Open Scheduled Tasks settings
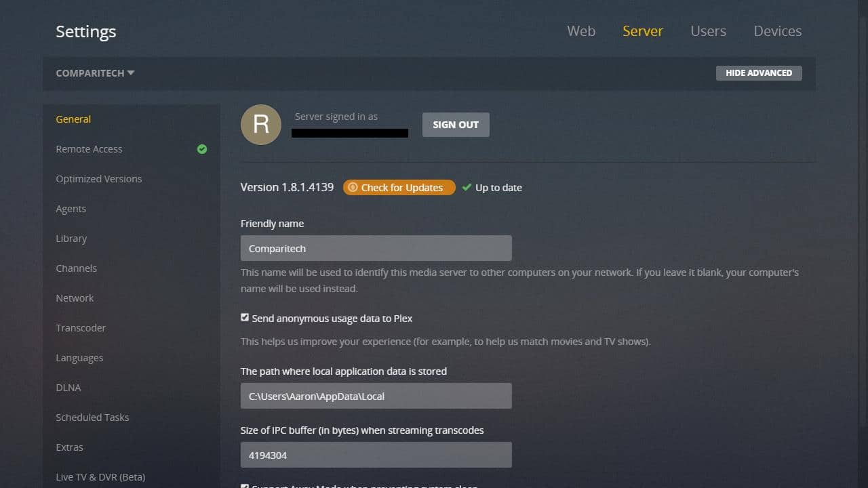868x488 pixels. coord(92,417)
